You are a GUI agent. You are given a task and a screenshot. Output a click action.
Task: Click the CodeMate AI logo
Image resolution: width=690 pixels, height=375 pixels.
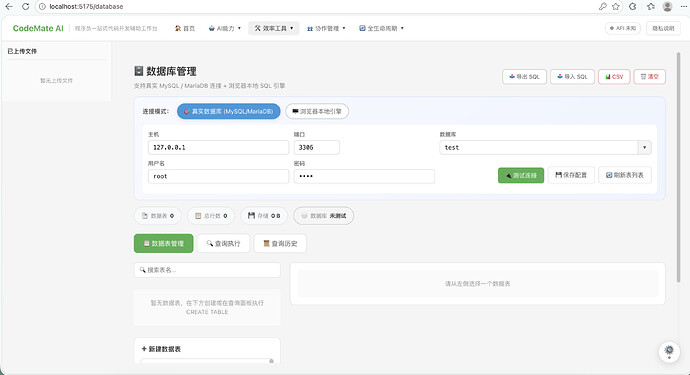(38, 28)
